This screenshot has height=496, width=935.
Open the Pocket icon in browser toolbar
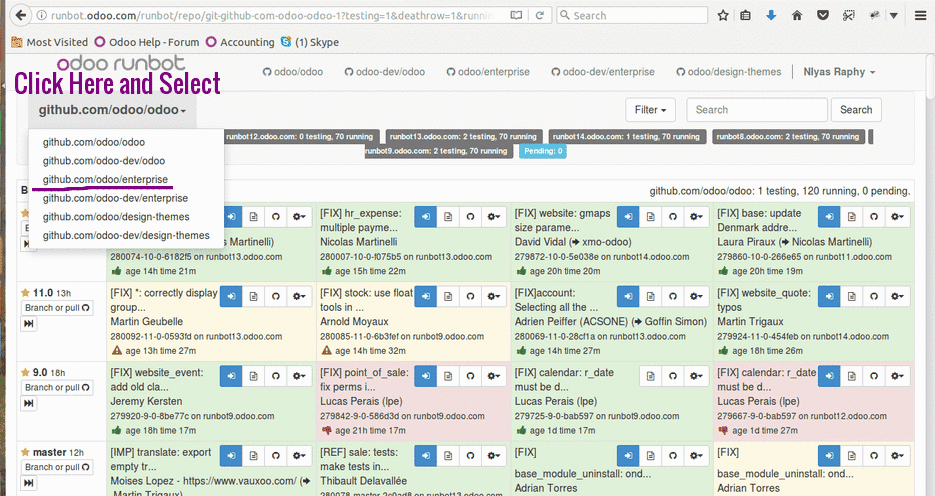(823, 16)
